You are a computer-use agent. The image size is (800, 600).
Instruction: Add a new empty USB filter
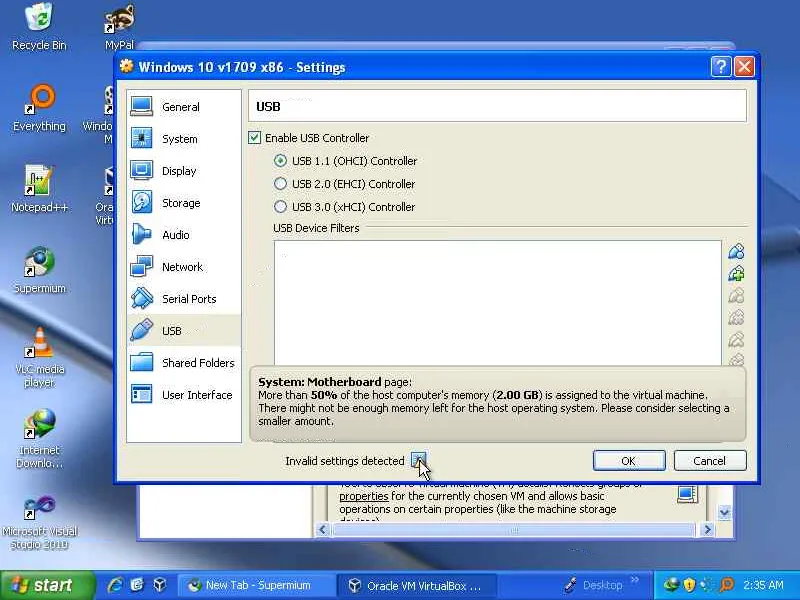point(736,252)
